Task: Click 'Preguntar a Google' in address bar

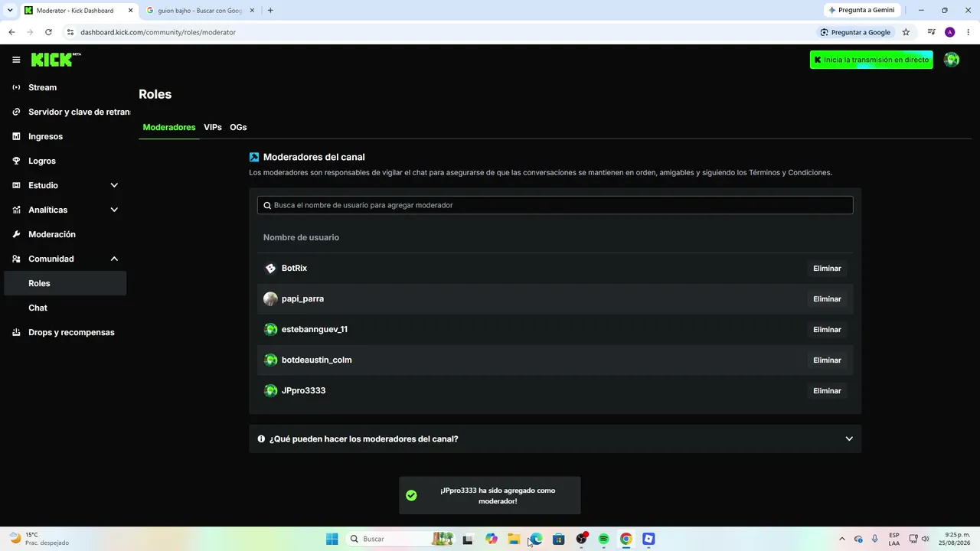Action: click(855, 32)
